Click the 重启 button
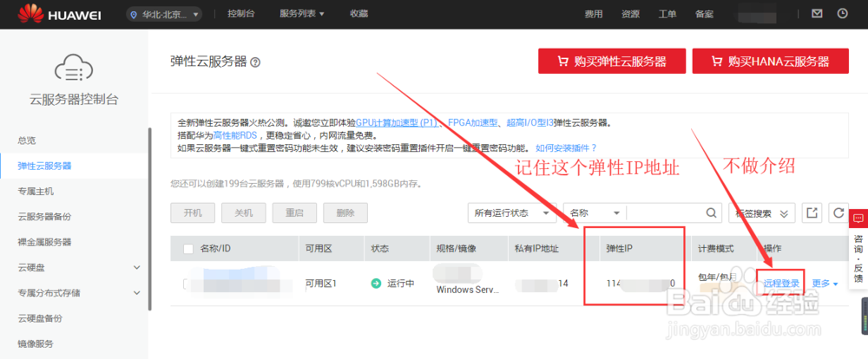This screenshot has height=359, width=868. (294, 213)
